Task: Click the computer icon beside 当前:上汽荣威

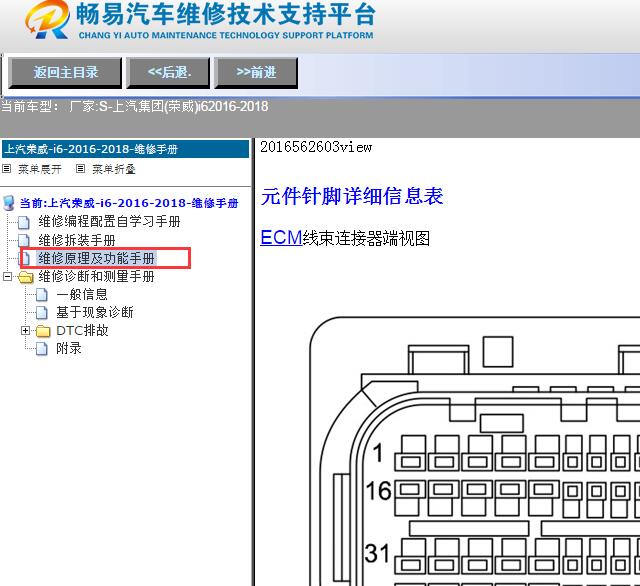Action: pyautogui.click(x=9, y=203)
